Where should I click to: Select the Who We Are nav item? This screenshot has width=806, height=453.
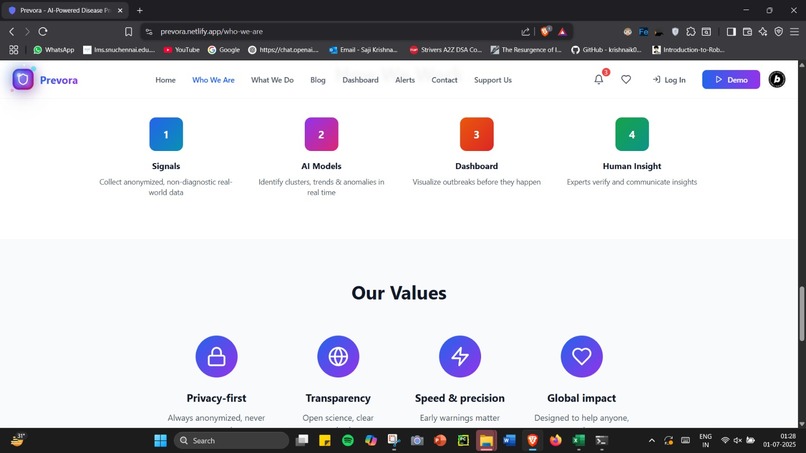213,80
